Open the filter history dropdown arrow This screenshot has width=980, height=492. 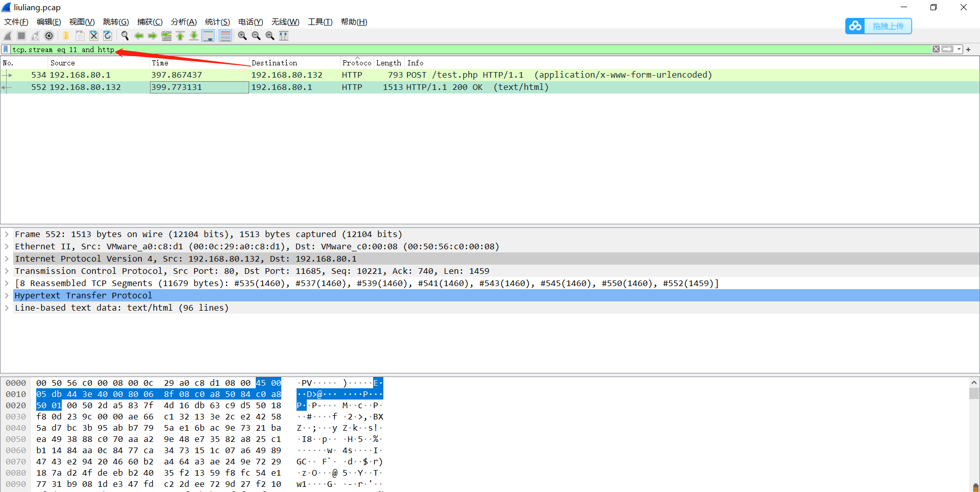(958, 49)
